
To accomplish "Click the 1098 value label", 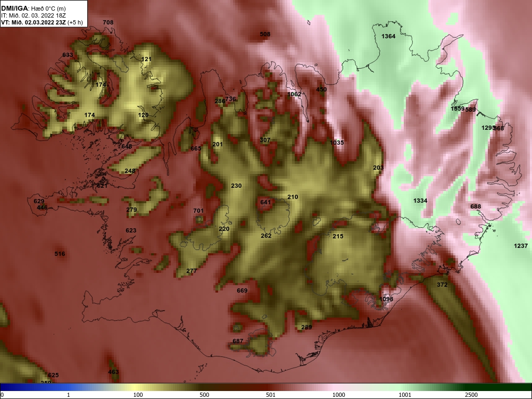I will click(386, 299).
